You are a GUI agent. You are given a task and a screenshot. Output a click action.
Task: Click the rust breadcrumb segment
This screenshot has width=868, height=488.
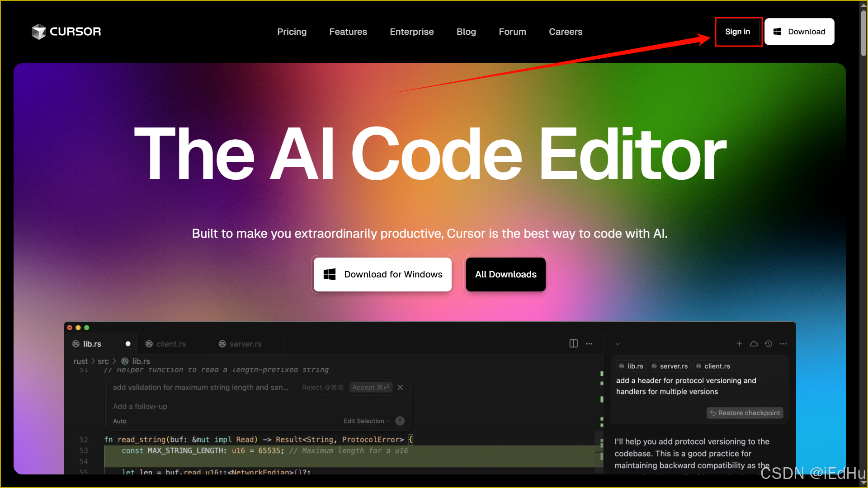point(80,361)
